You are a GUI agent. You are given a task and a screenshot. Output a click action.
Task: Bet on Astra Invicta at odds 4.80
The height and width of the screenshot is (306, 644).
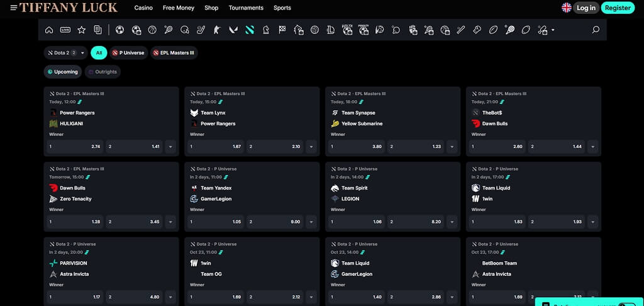pyautogui.click(x=135, y=297)
